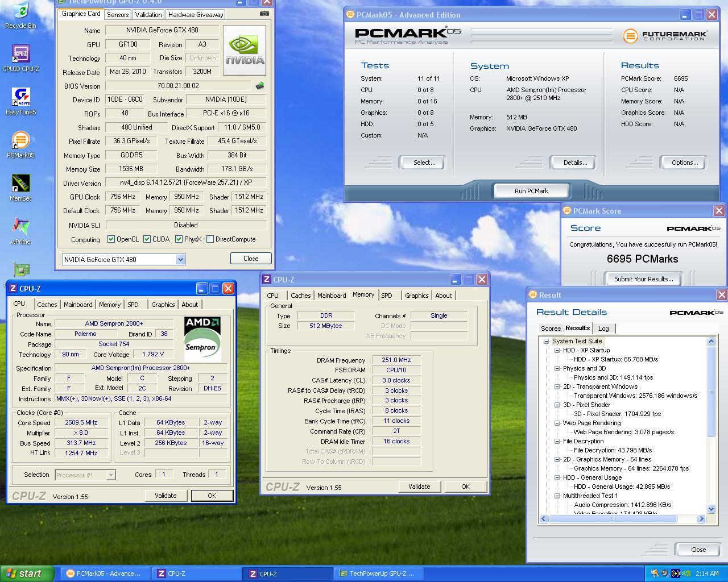Open the wPrime desktop shortcut
Image resolution: width=728 pixels, height=582 pixels.
[20, 231]
